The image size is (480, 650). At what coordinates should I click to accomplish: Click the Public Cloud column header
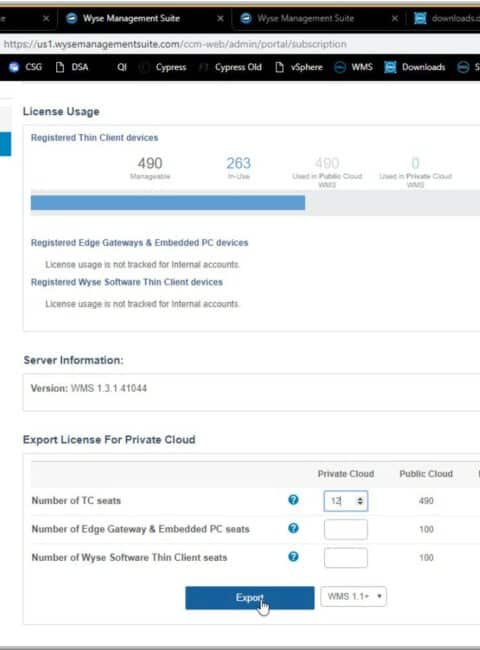click(426, 474)
